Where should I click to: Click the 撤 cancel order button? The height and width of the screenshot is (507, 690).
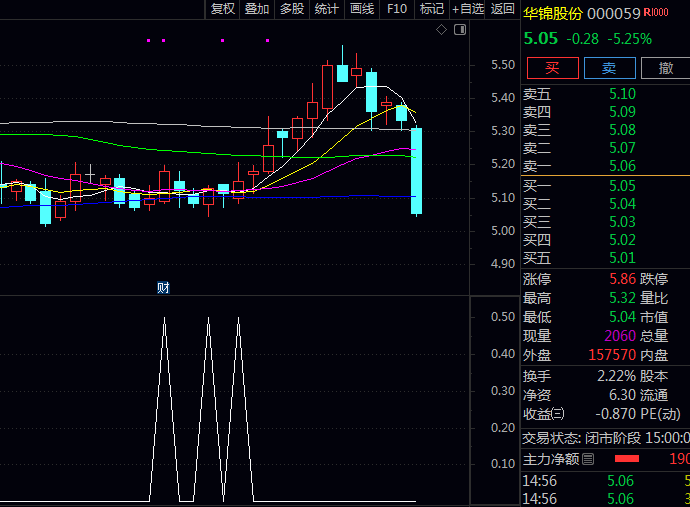(666, 68)
